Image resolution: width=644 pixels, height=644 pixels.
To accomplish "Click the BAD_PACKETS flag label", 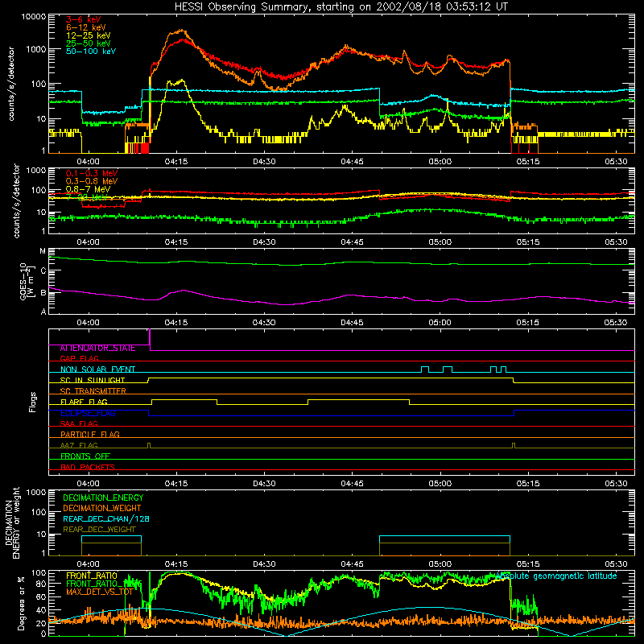I will coord(88,467).
